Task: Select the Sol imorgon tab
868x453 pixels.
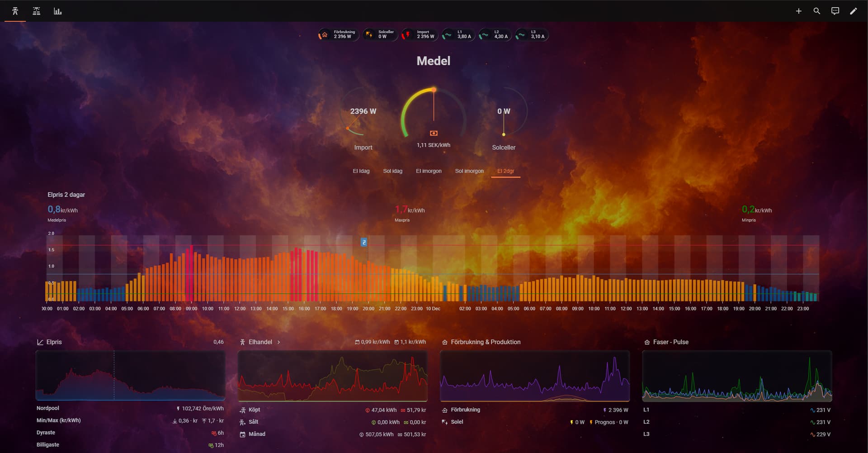Action: (469, 171)
